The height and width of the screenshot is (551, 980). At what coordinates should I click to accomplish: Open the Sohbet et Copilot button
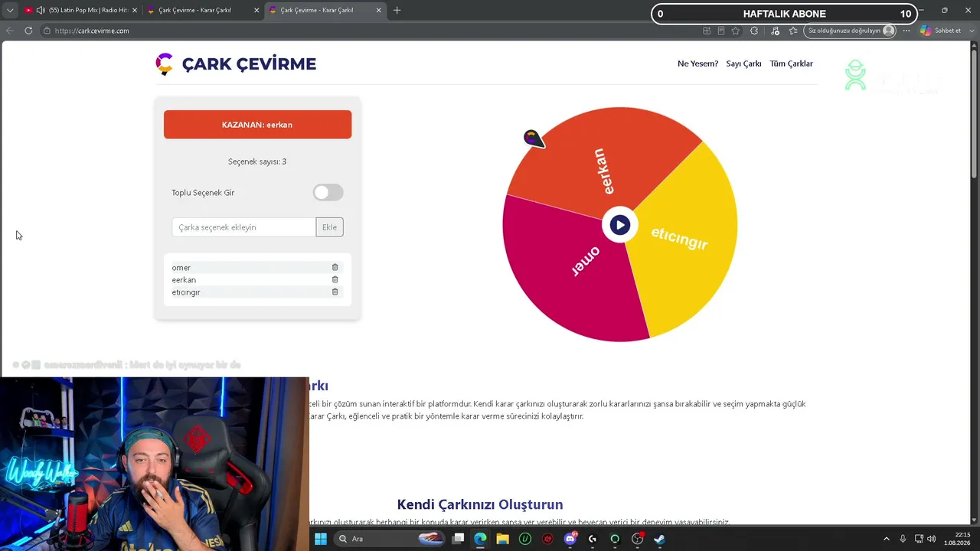(941, 31)
